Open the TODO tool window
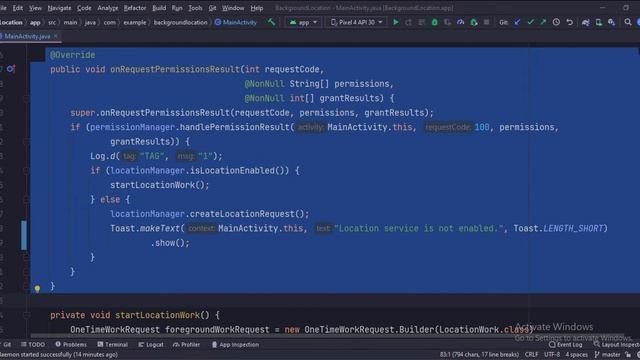640x360 pixels. point(33,344)
